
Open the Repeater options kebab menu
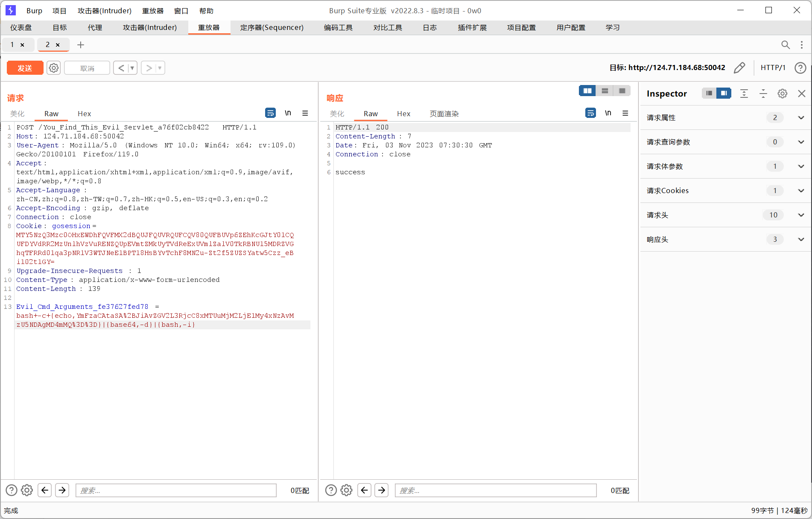[x=801, y=45]
